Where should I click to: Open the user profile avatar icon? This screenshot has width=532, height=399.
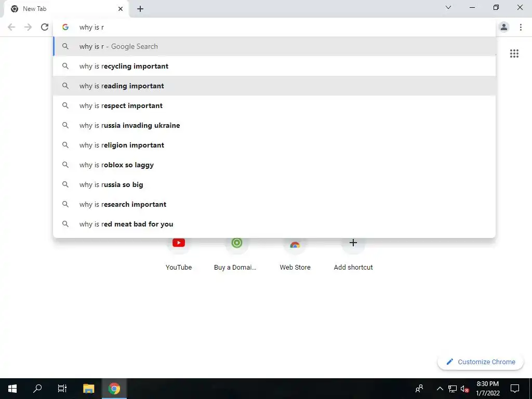point(504,27)
